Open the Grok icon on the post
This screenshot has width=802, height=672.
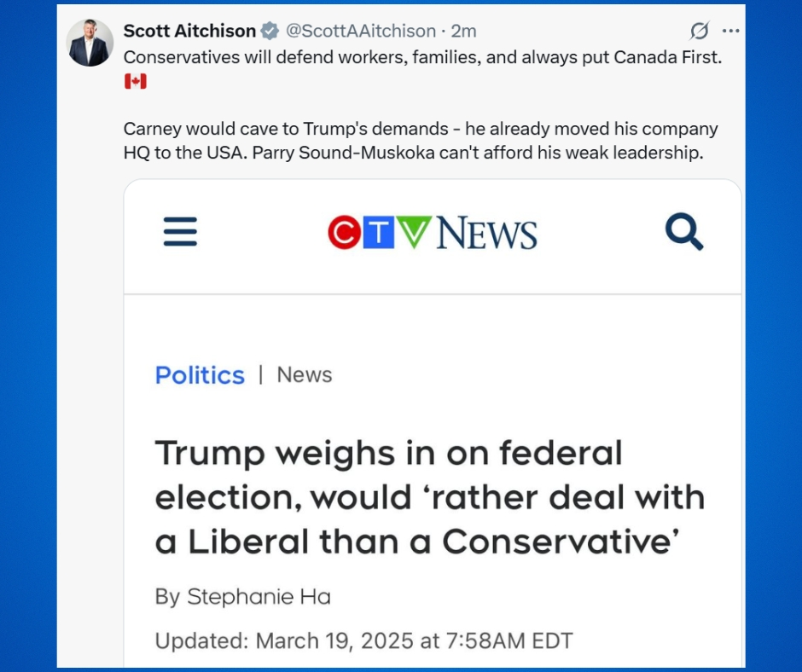coord(699,32)
